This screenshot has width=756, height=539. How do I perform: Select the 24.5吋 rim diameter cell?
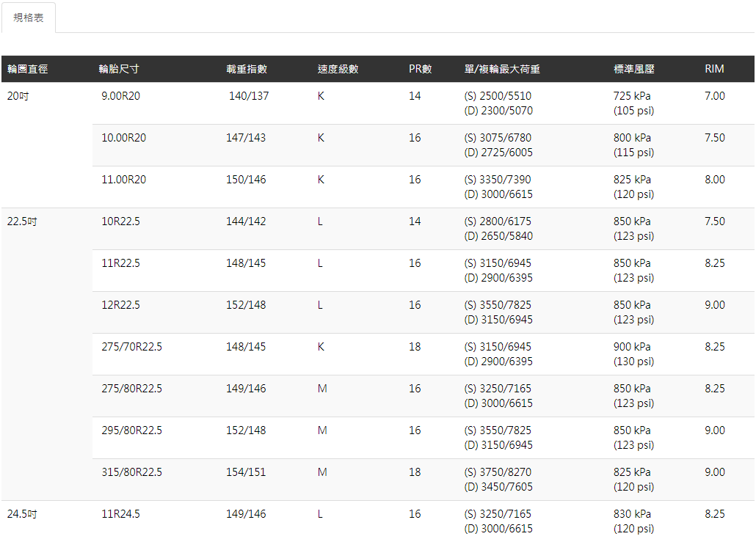tap(22, 514)
